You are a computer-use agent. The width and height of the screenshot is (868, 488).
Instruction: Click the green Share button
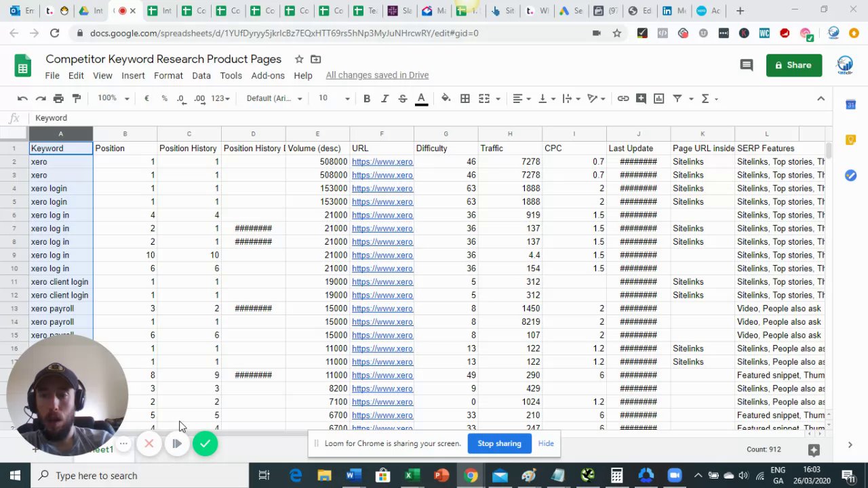794,65
